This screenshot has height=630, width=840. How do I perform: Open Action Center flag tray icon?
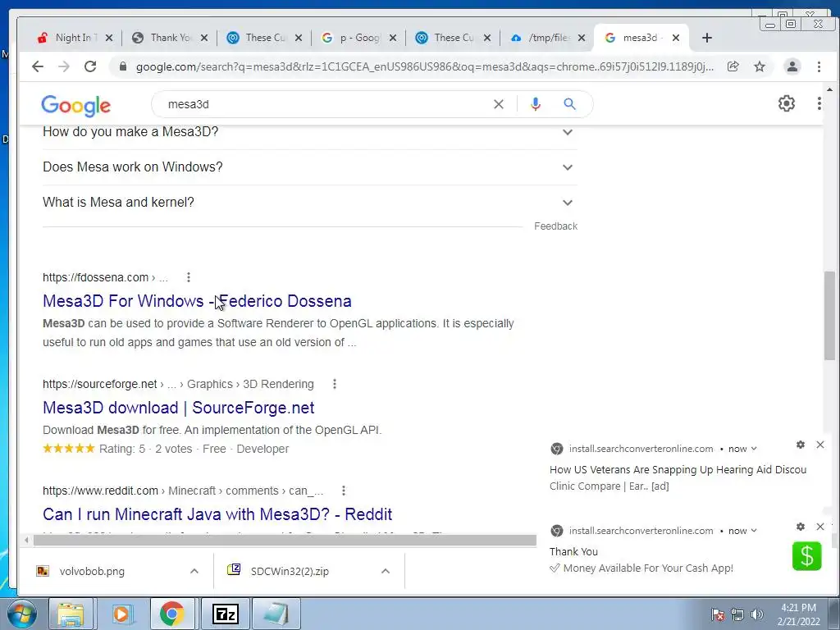pyautogui.click(x=718, y=614)
